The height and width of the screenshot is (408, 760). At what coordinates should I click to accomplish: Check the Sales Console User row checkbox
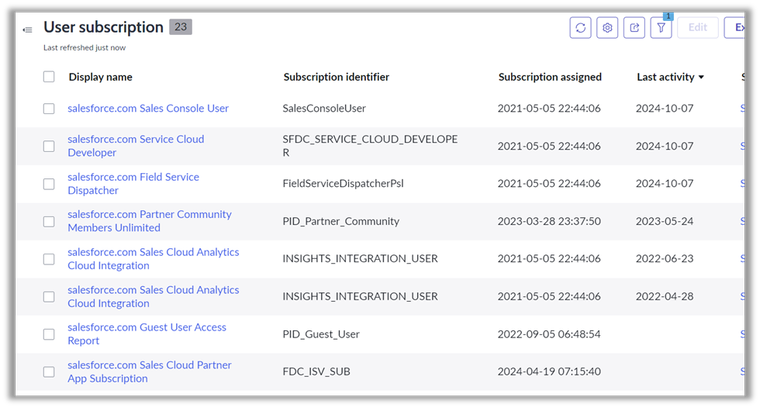[49, 108]
